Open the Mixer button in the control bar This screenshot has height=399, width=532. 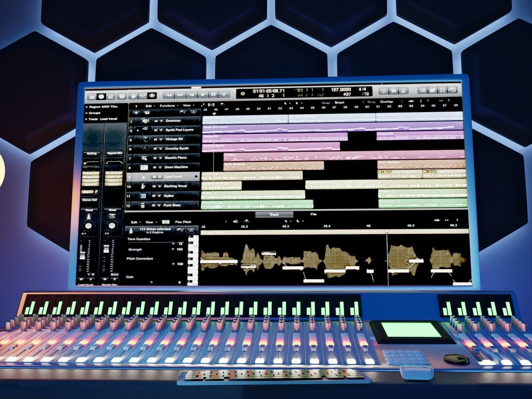pos(143,96)
